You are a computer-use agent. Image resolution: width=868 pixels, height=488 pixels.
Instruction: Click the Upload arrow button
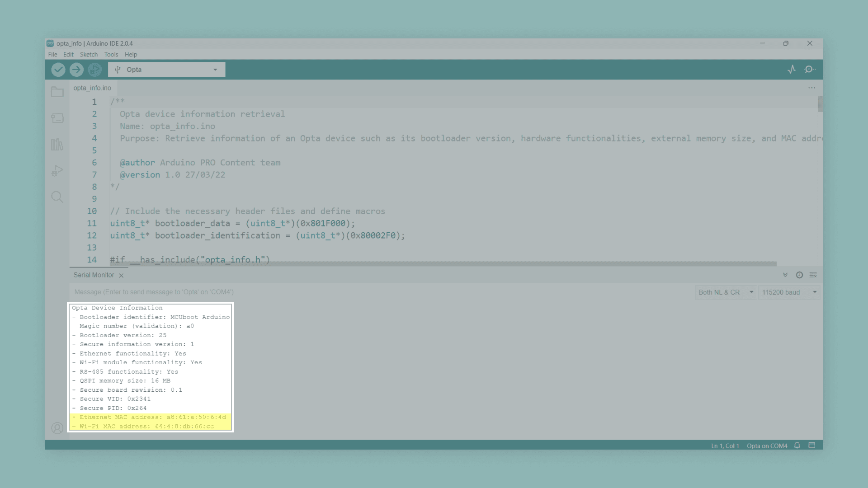point(76,70)
